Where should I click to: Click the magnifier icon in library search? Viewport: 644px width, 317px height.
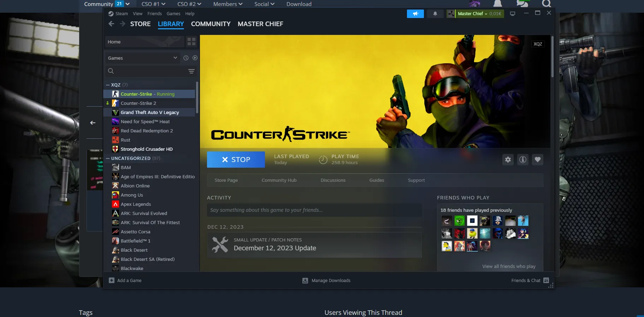pos(111,71)
